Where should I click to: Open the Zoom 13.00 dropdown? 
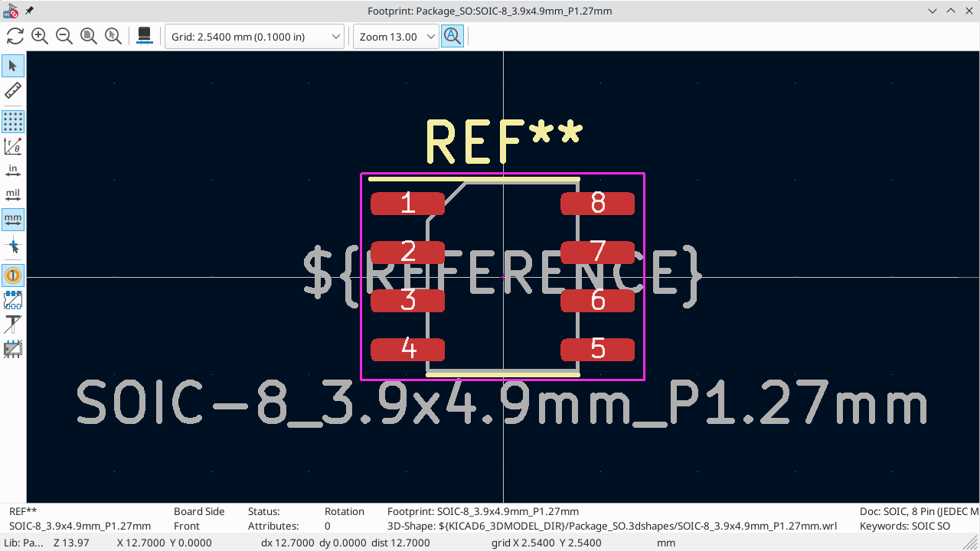coord(394,37)
